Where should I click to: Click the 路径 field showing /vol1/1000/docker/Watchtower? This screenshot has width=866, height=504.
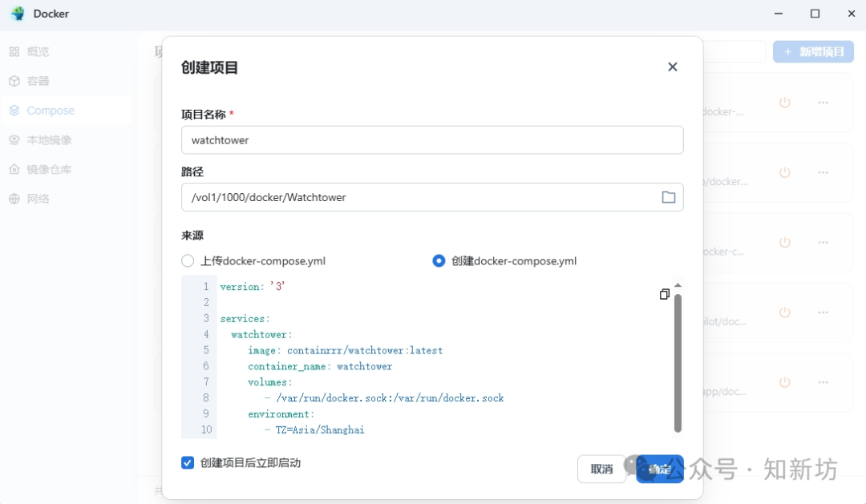point(432,197)
